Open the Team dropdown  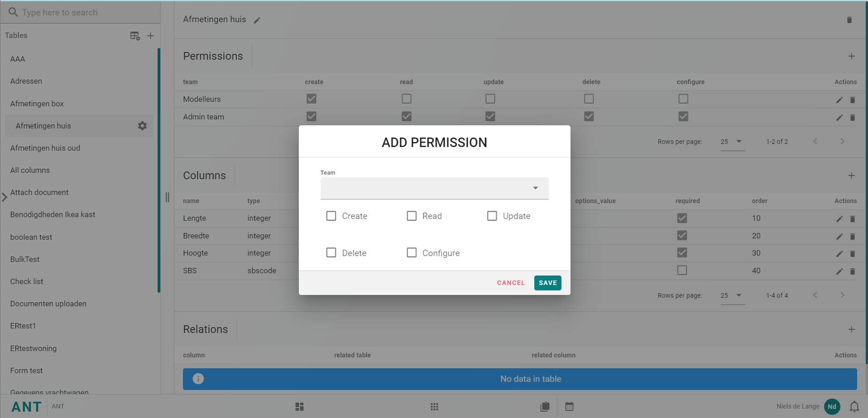click(x=434, y=188)
